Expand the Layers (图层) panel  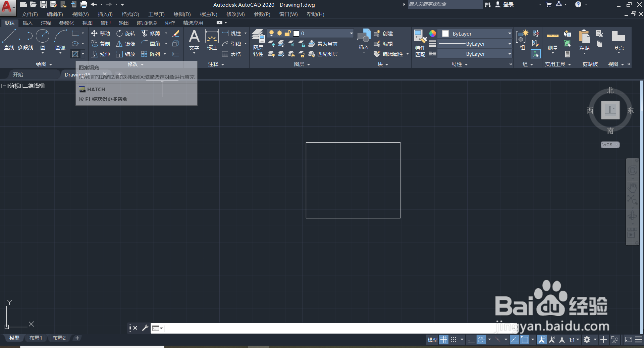pos(302,64)
